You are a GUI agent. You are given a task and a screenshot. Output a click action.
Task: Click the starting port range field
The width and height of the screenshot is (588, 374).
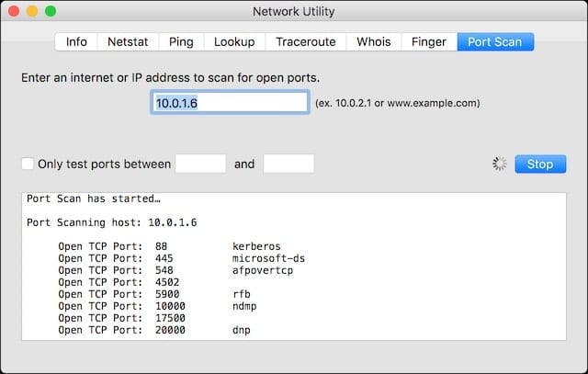(200, 164)
